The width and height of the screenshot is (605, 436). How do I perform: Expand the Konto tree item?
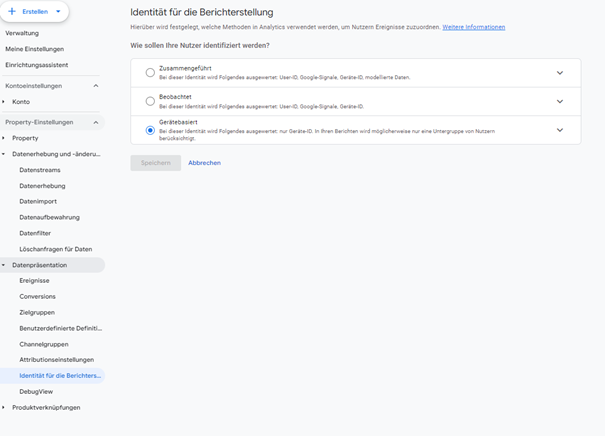[5, 102]
